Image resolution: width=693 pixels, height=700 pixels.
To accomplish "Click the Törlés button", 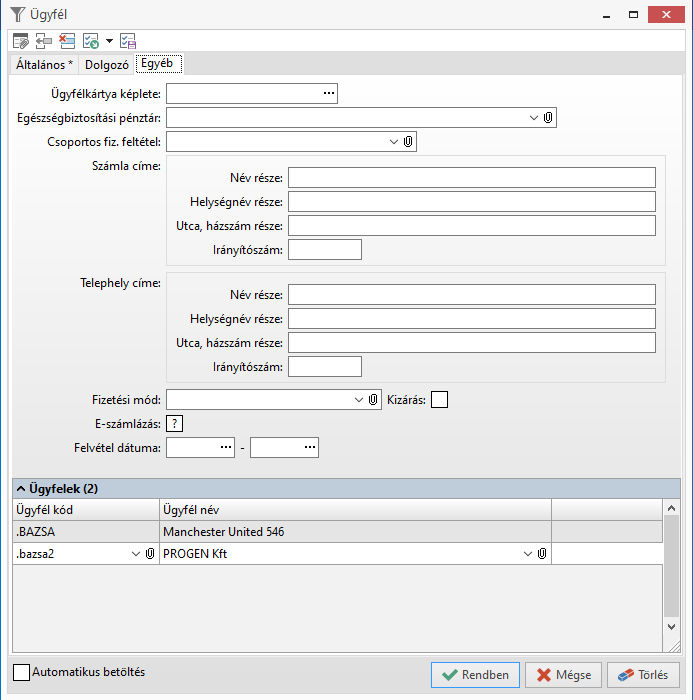I will tap(643, 675).
